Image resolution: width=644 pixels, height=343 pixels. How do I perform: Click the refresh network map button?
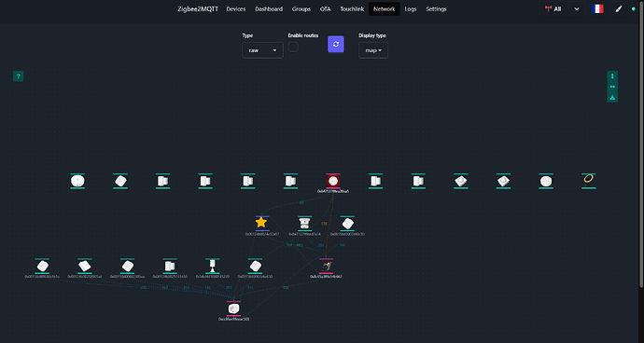pos(336,45)
